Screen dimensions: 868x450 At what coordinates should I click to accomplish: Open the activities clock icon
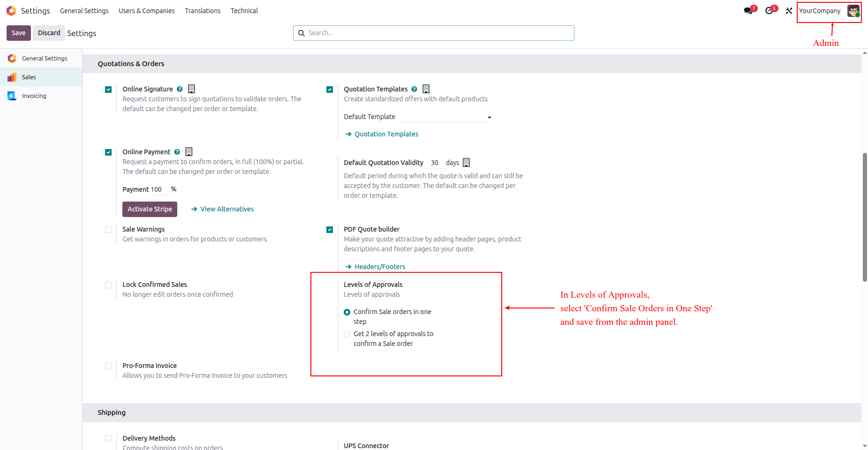pos(769,11)
